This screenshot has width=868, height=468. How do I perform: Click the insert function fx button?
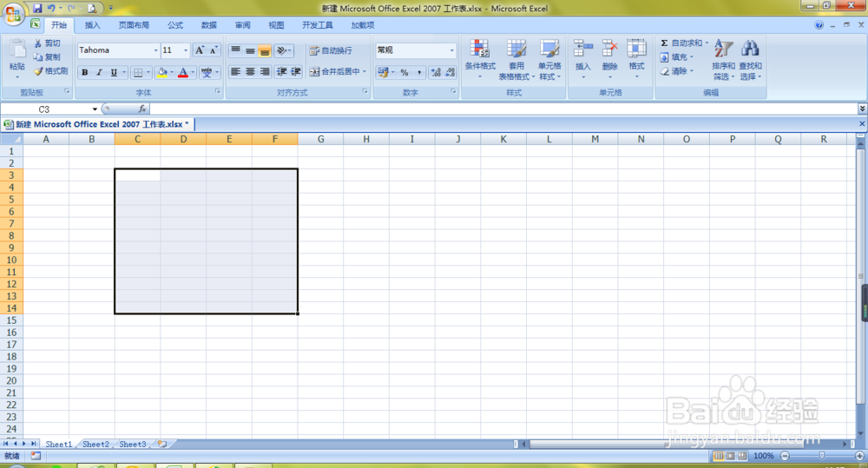coord(142,109)
